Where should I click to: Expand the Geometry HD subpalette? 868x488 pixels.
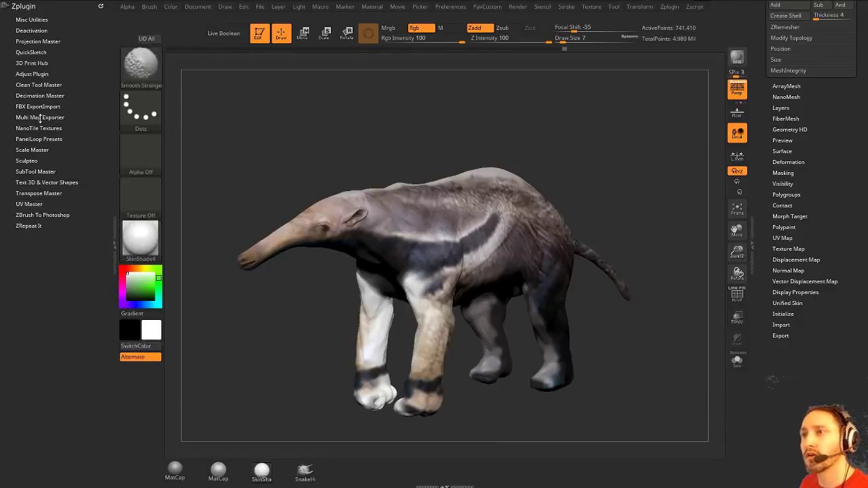pyautogui.click(x=789, y=129)
